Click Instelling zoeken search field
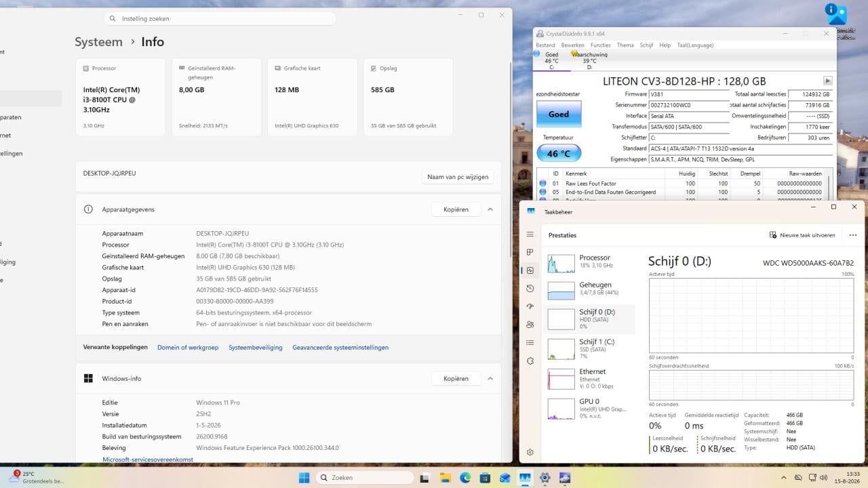 [x=220, y=18]
